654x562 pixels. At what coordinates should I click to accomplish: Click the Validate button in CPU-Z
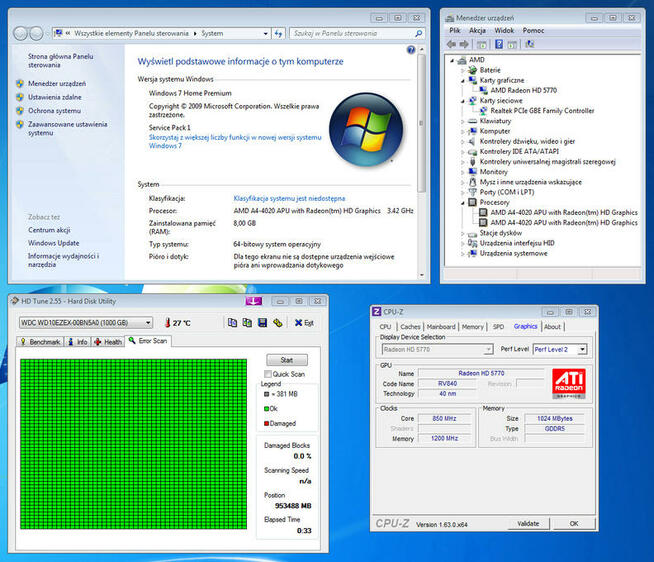[528, 524]
